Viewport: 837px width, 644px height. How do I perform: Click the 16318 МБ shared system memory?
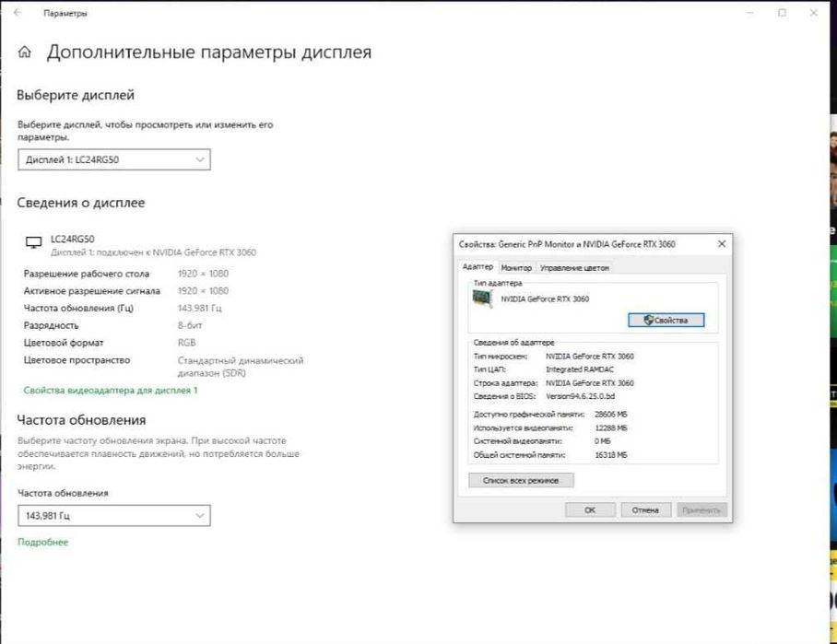tap(610, 455)
